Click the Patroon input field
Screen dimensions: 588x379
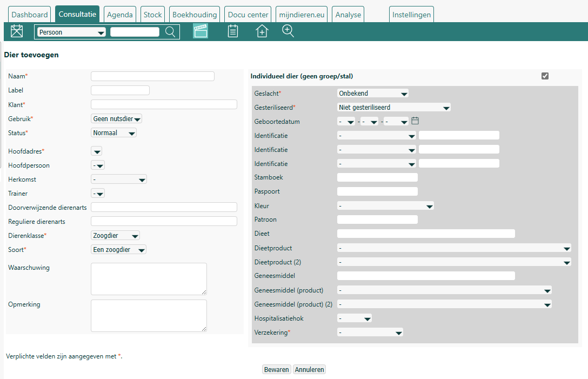coord(377,220)
